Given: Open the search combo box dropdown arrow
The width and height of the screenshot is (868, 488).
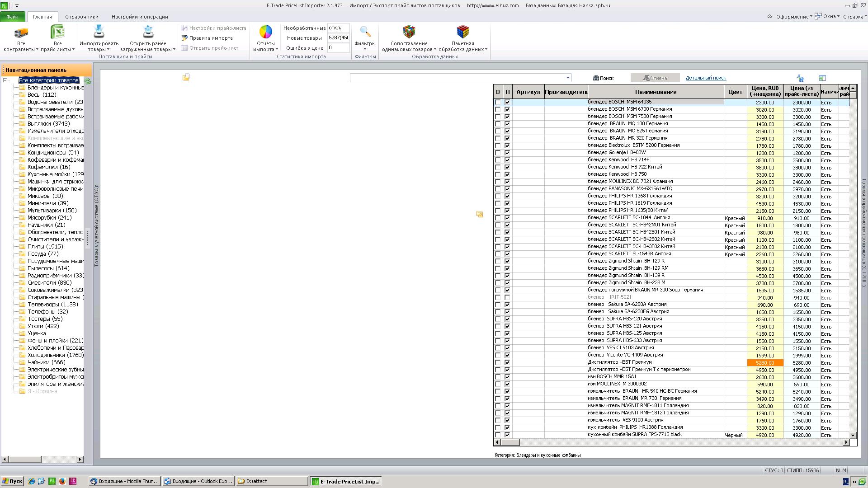Looking at the screenshot, I should pos(568,78).
